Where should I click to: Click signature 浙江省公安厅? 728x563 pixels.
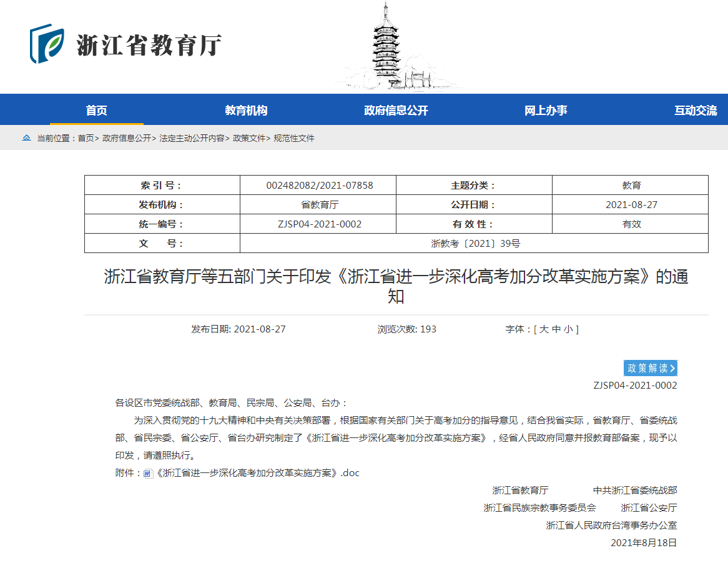(x=649, y=508)
